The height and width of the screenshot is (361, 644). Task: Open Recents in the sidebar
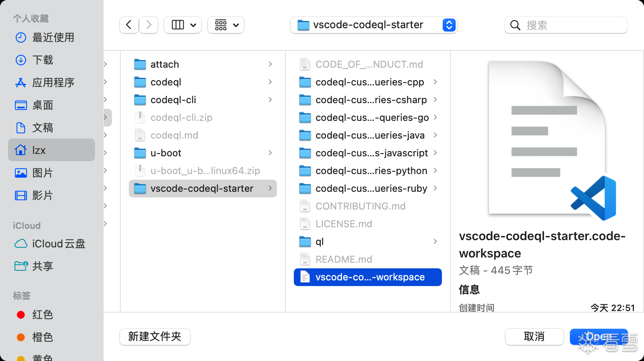(x=52, y=37)
